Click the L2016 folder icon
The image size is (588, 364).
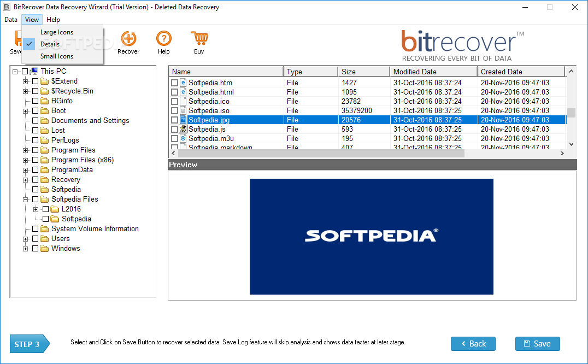pyautogui.click(x=55, y=209)
